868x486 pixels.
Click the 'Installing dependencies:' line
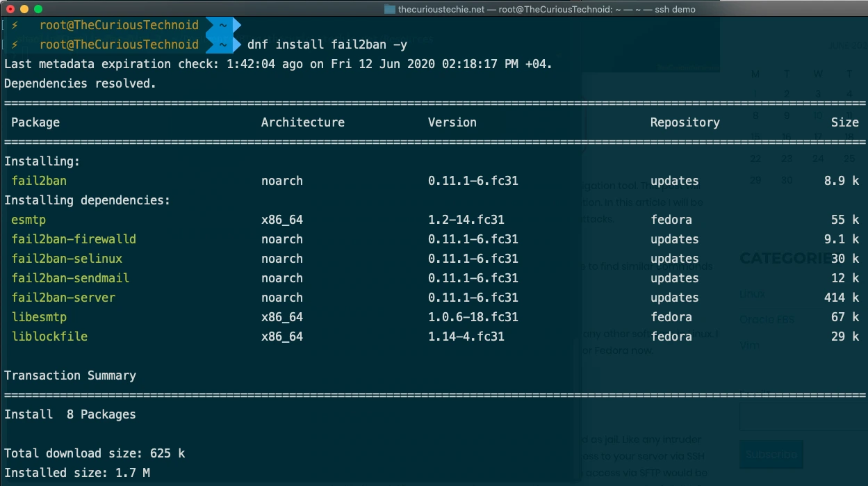pyautogui.click(x=88, y=200)
